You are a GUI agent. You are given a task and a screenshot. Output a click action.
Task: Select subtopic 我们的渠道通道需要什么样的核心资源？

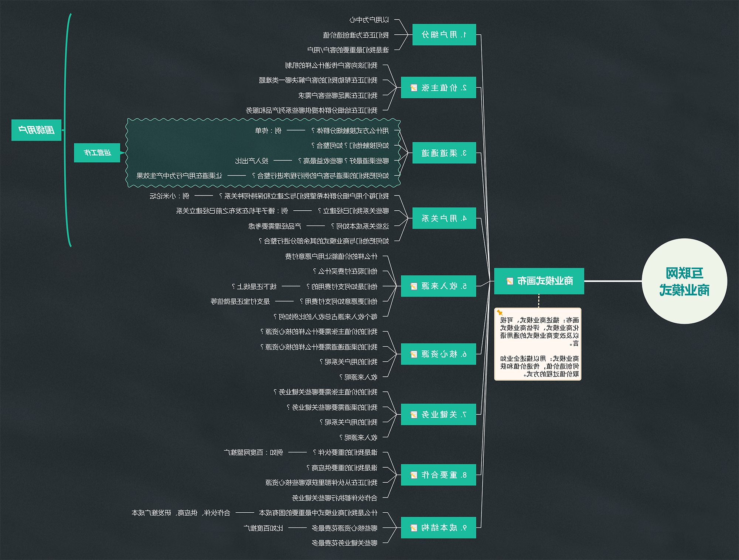point(319,347)
